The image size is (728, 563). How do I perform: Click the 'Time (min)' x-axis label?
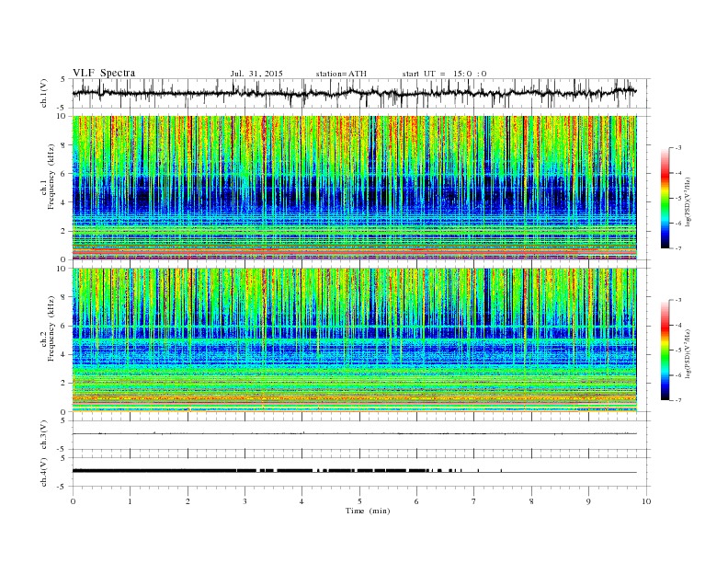tap(368, 511)
